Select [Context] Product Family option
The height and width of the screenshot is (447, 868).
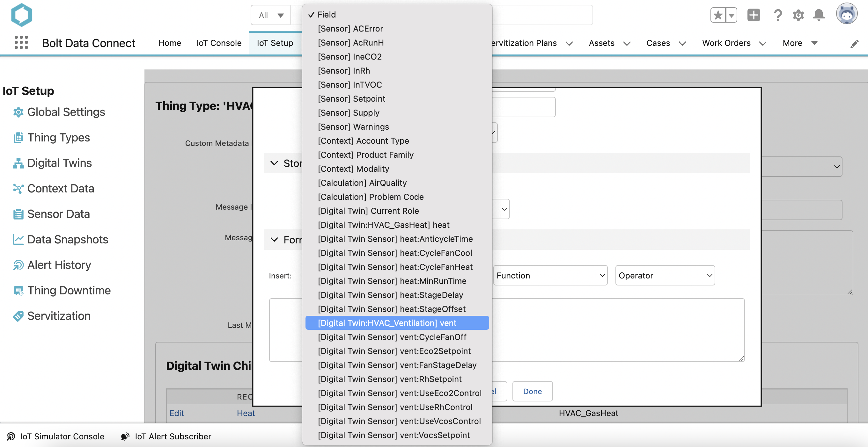(x=397, y=155)
